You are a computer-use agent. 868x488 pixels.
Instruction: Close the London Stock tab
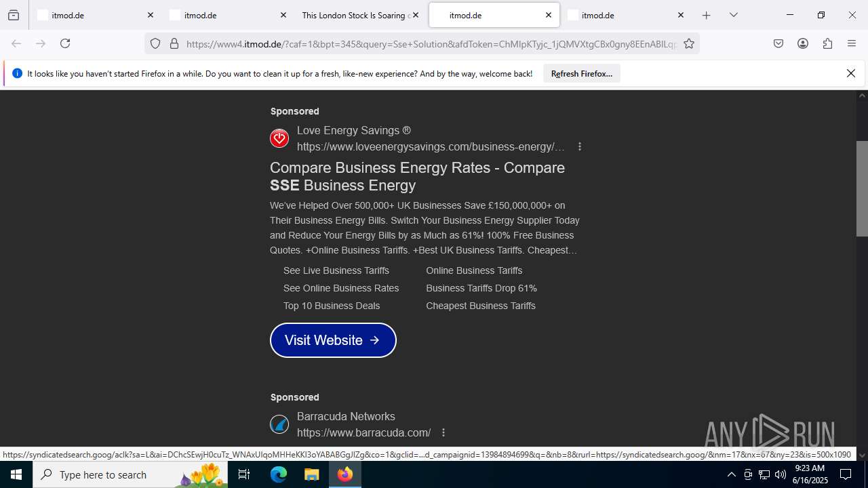(x=416, y=15)
